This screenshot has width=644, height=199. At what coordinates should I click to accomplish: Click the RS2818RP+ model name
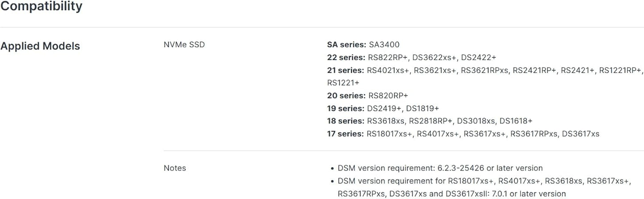[x=431, y=121]
